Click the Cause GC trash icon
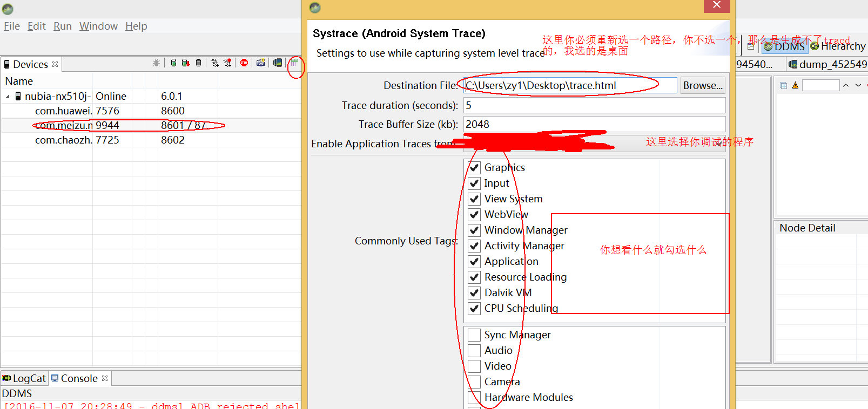The width and height of the screenshot is (868, 409). (x=199, y=63)
